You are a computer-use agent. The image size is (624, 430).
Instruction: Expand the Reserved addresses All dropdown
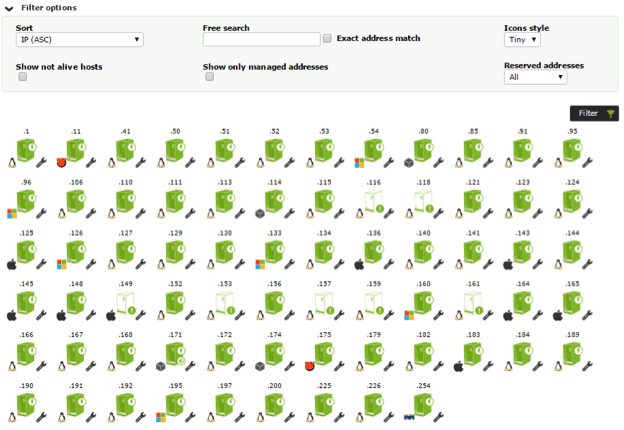[535, 77]
